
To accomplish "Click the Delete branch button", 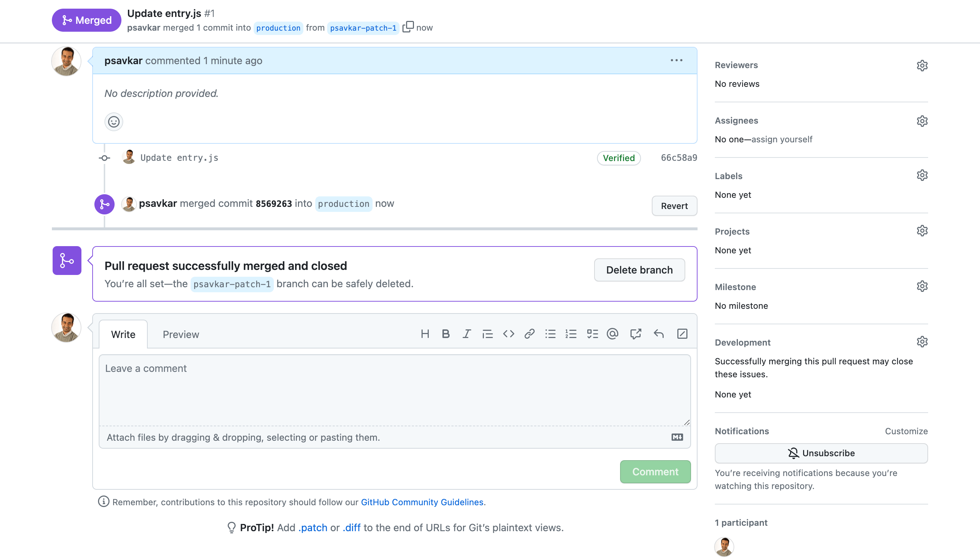I will [x=640, y=270].
